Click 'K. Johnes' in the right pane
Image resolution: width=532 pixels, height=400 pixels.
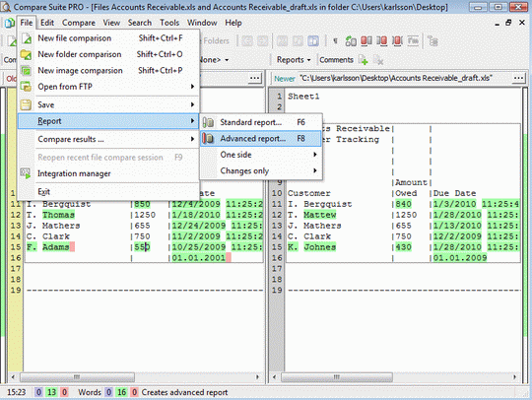(311, 247)
